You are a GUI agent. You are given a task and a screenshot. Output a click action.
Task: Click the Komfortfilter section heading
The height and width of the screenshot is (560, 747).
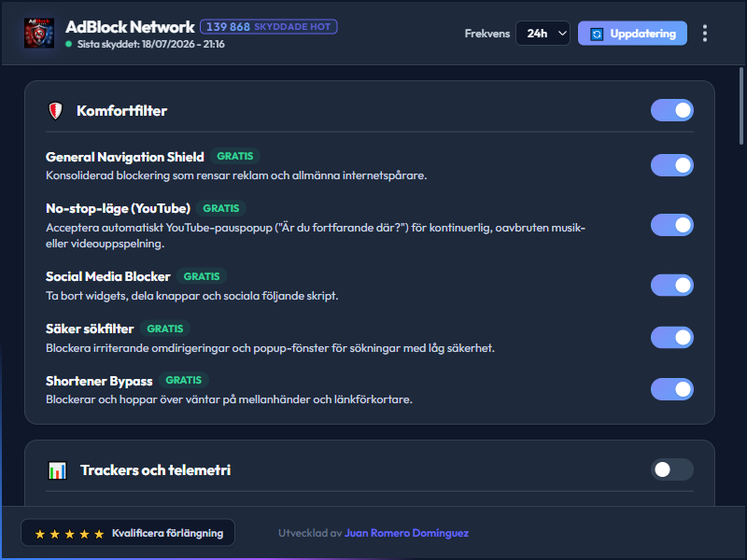click(122, 111)
